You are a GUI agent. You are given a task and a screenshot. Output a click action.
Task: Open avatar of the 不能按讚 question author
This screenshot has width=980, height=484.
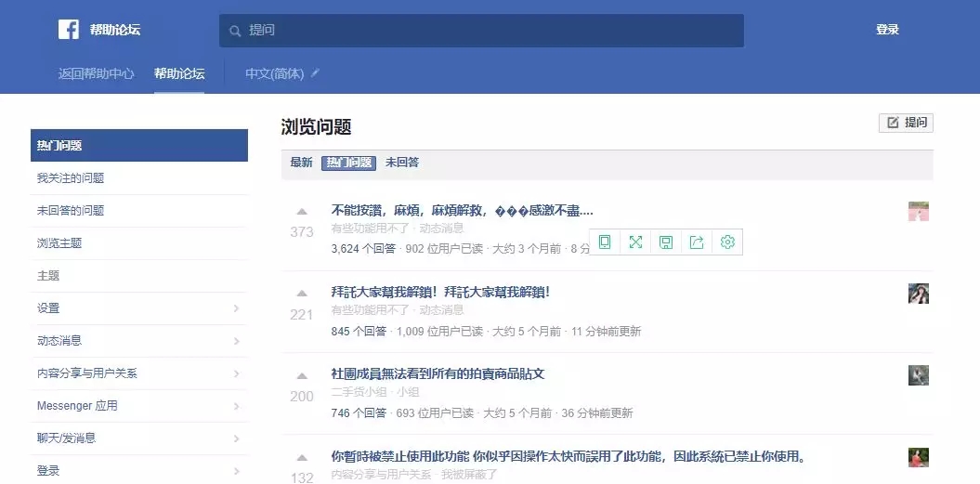pyautogui.click(x=918, y=212)
